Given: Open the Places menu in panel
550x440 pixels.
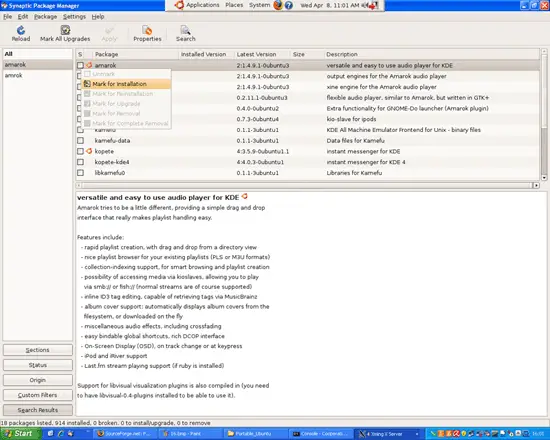Looking at the screenshot, I should (x=234, y=5).
